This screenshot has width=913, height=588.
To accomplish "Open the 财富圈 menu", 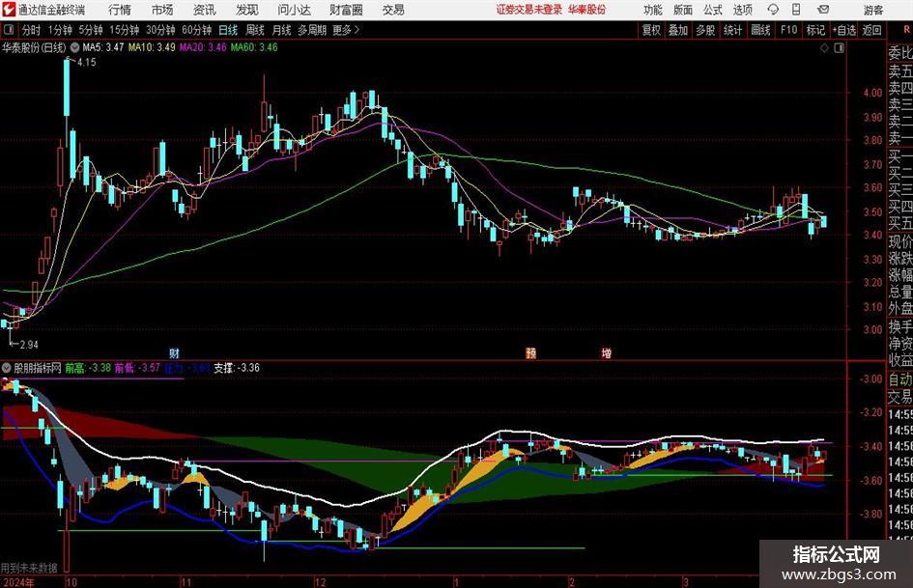I will pos(346,10).
